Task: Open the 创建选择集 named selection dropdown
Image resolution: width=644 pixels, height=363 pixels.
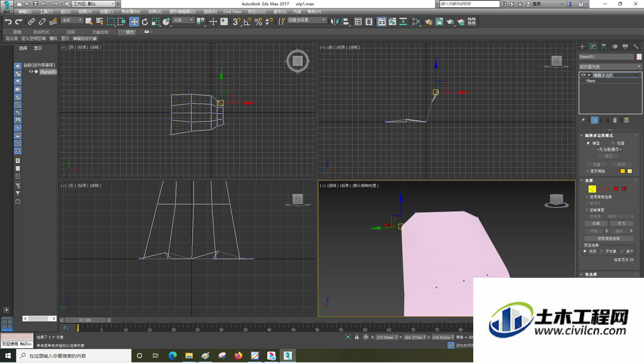Action: click(x=307, y=20)
